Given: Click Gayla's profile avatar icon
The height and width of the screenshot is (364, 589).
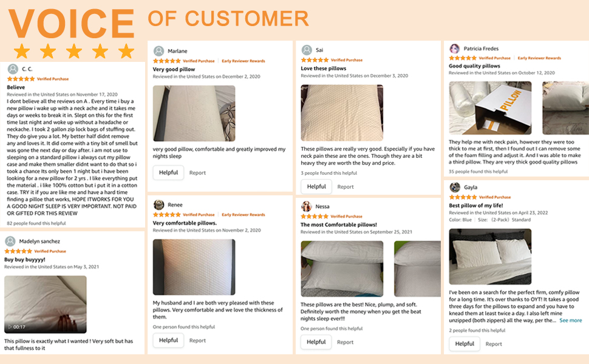Looking at the screenshot, I should pos(455,187).
